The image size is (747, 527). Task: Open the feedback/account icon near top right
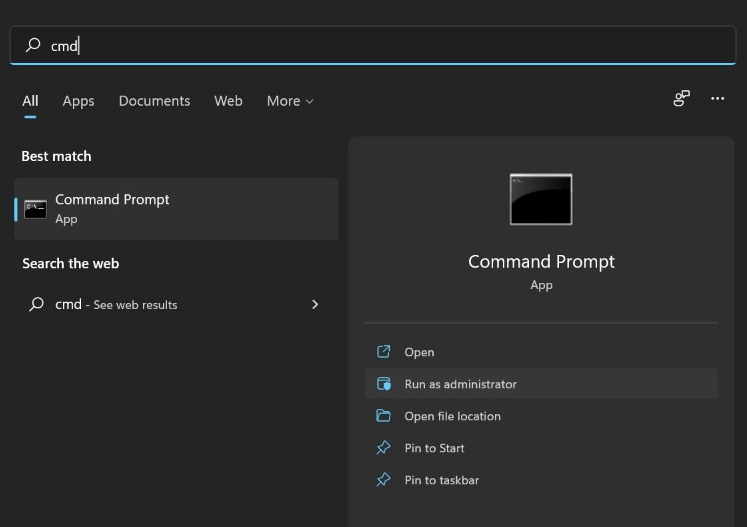[x=681, y=98]
